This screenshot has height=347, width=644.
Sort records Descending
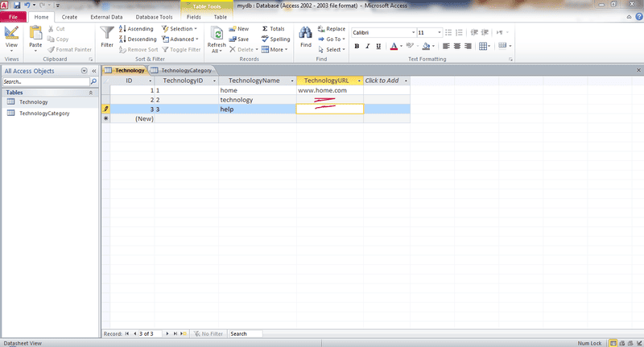138,39
